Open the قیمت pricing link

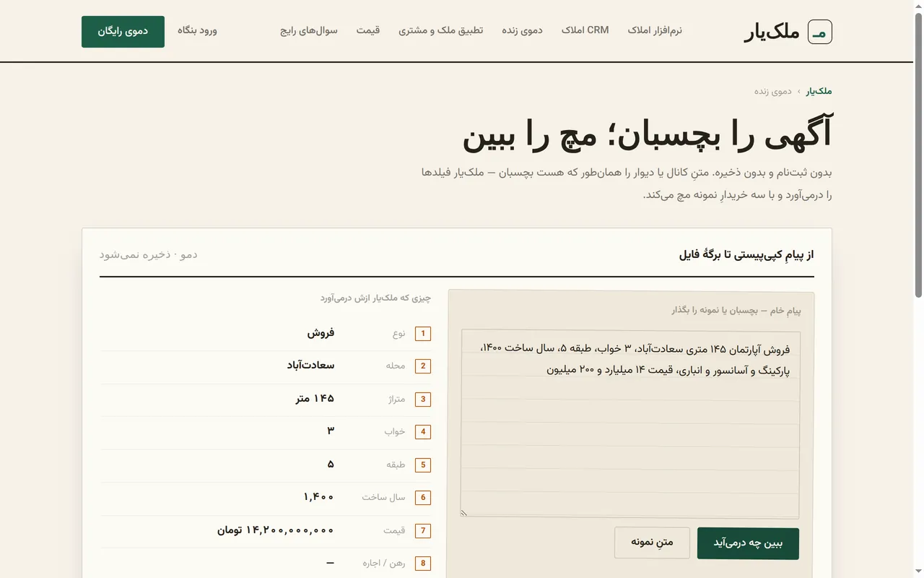click(x=368, y=30)
